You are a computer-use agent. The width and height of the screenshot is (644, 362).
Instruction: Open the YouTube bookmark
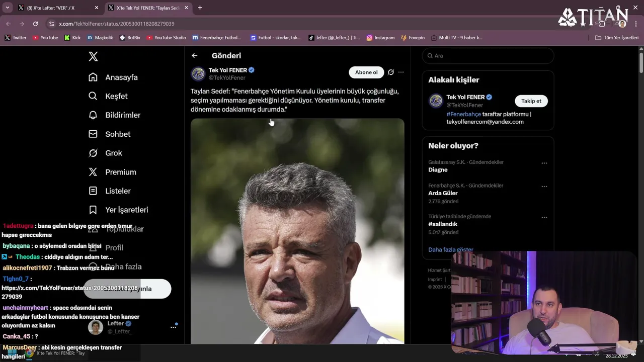pos(45,38)
